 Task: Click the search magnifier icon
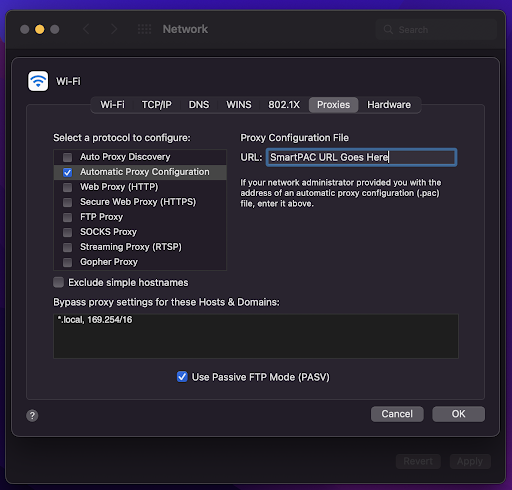pos(388,29)
